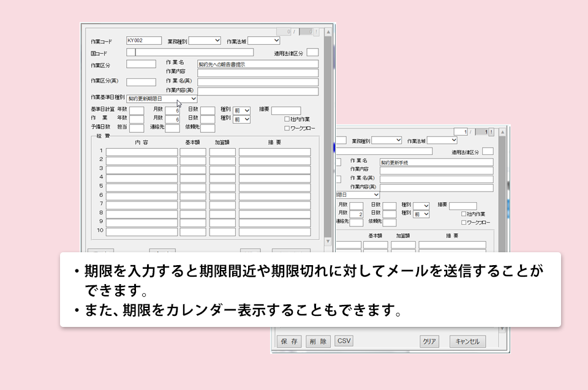Open 基準日計算 種別 dropdown in KY002 window
Viewport: 588px width, 390px height.
pos(241,111)
